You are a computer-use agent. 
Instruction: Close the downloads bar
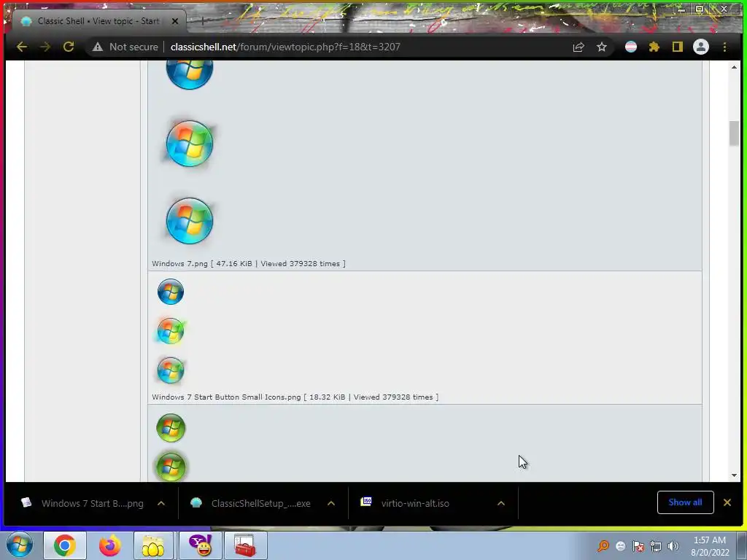pos(727,502)
